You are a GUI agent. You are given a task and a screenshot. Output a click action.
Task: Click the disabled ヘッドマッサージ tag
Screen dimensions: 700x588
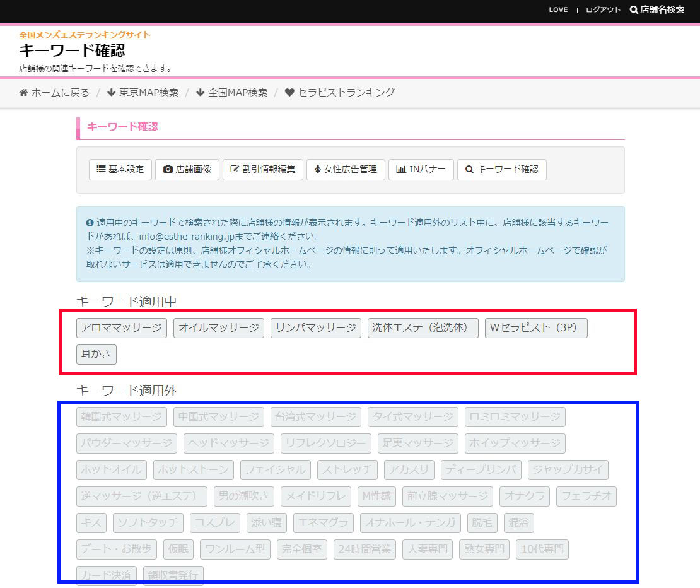(x=229, y=444)
